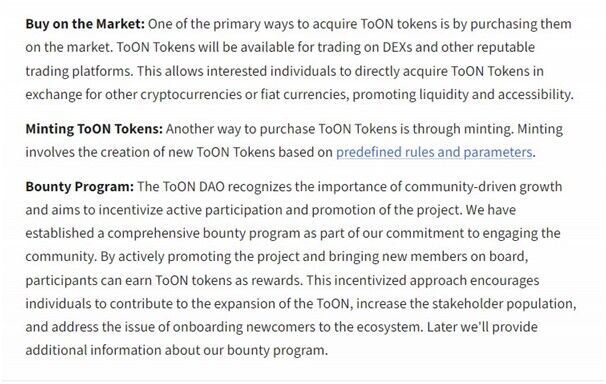Click the bold 'Buy on the Market:' heading

(x=85, y=24)
